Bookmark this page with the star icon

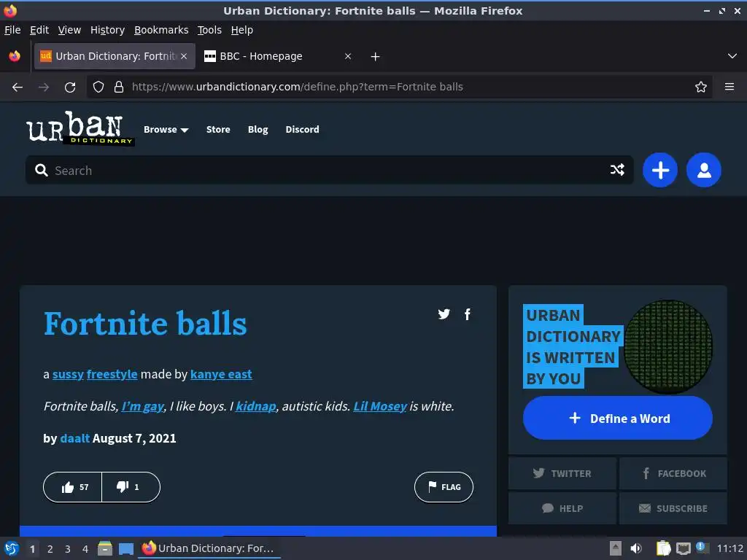click(x=701, y=87)
